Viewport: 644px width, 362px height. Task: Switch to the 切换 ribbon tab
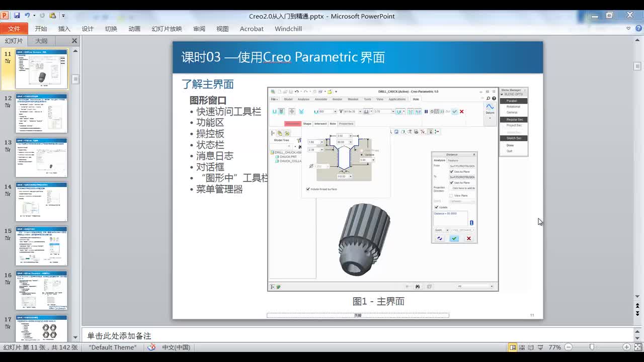tap(111, 29)
